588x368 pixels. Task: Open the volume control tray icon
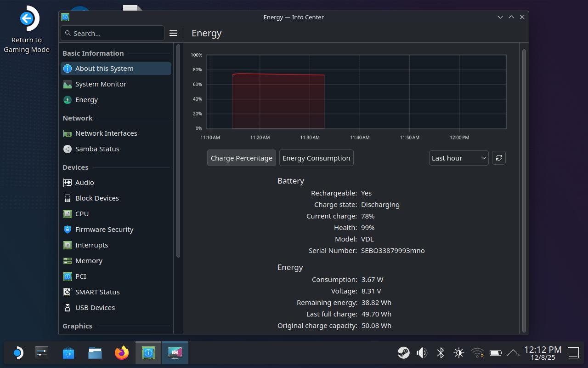pyautogui.click(x=422, y=353)
